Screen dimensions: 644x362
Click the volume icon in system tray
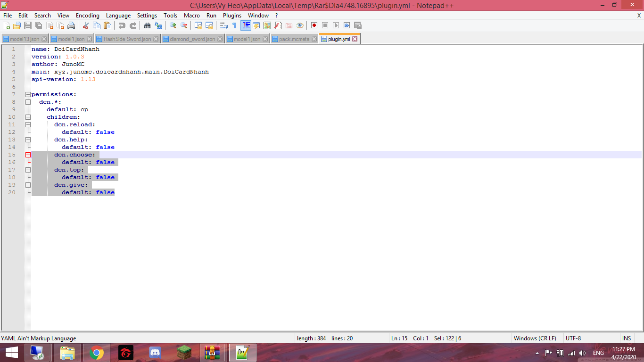click(x=582, y=353)
